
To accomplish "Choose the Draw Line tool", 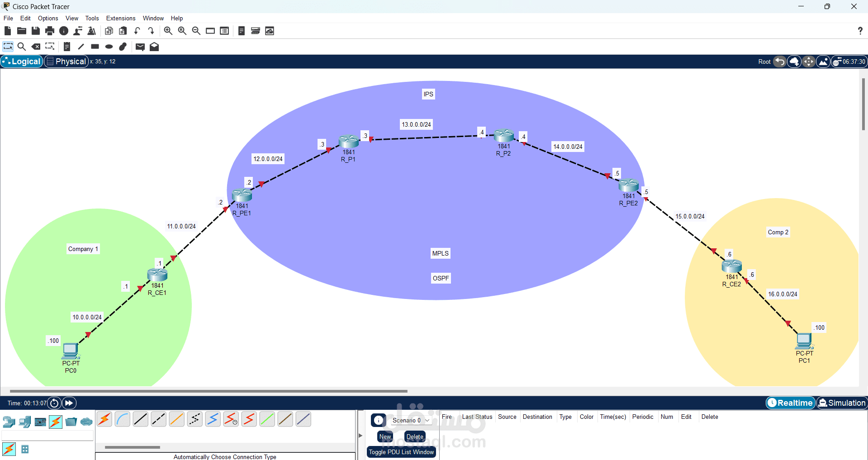I will point(81,47).
